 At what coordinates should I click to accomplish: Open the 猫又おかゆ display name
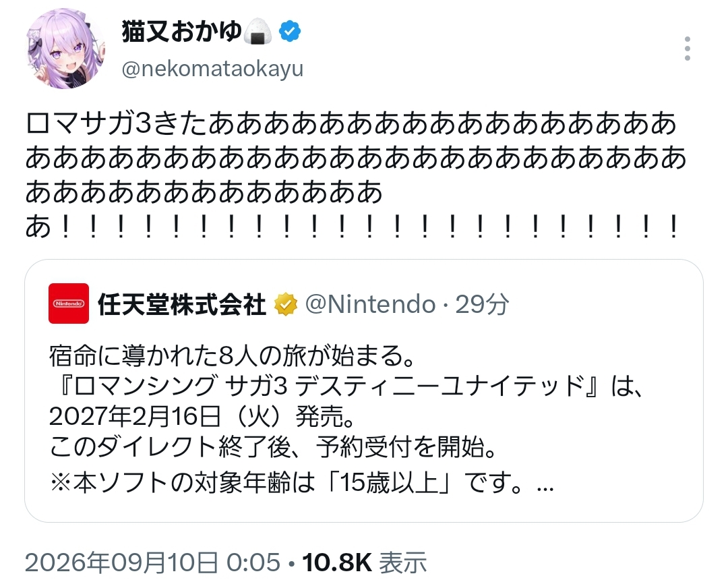pos(181,31)
